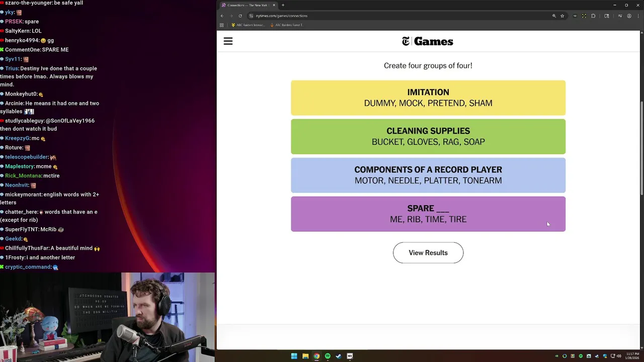Open the Chrome extensions puzzle icon
The height and width of the screenshot is (362, 644).
(593, 16)
